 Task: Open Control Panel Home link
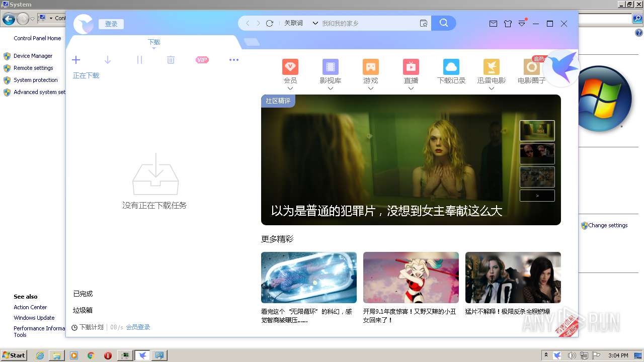click(x=37, y=38)
